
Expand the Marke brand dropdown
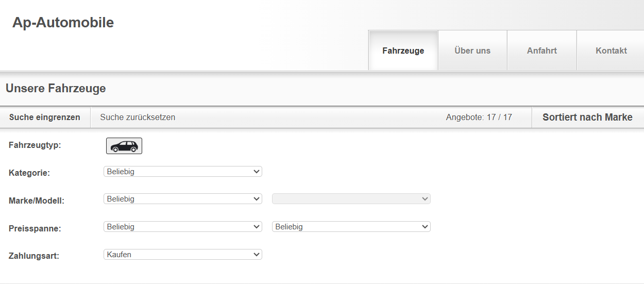[183, 199]
